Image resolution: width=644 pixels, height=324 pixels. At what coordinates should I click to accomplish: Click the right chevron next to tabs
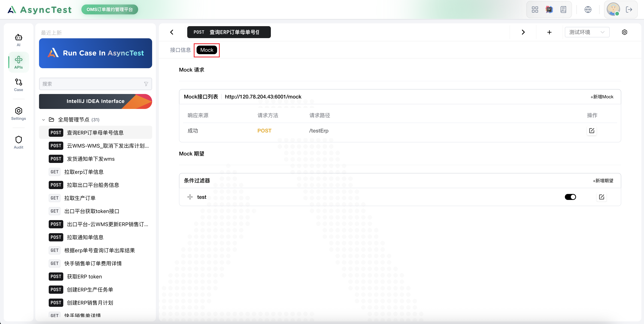click(x=523, y=32)
